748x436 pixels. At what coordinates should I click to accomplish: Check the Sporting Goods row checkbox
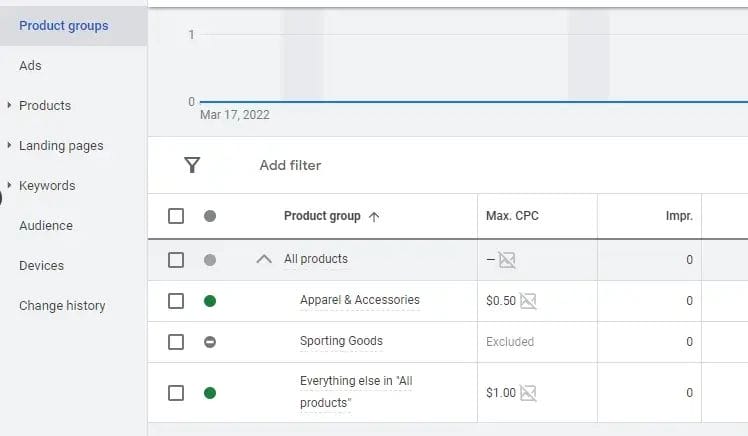click(x=176, y=342)
